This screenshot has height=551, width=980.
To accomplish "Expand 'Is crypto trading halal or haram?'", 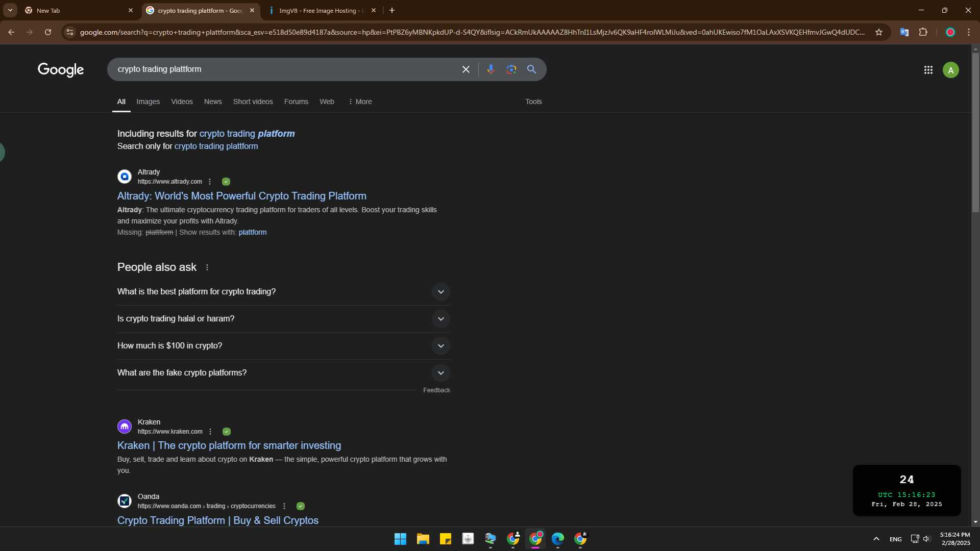I will (284, 319).
